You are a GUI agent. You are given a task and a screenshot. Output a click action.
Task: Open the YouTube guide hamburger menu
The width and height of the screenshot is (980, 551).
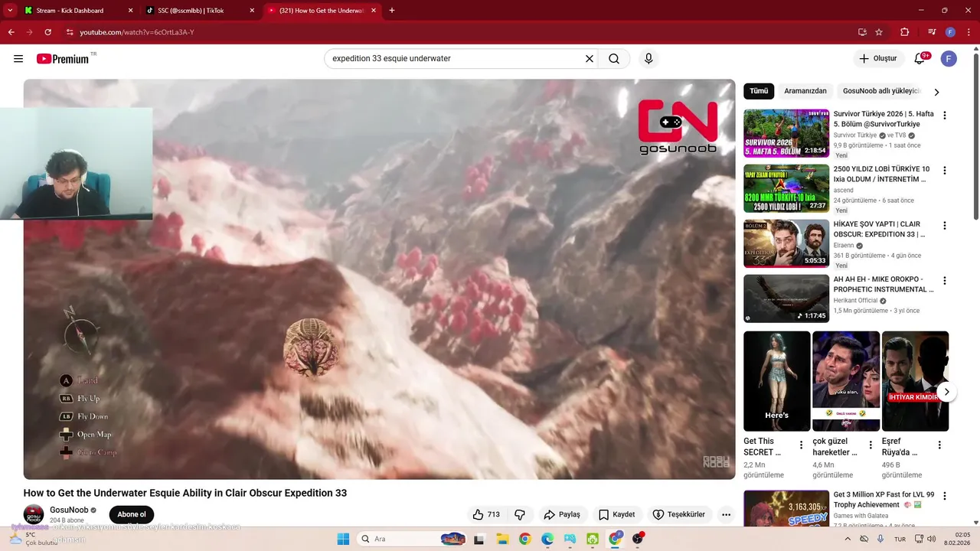[18, 59]
